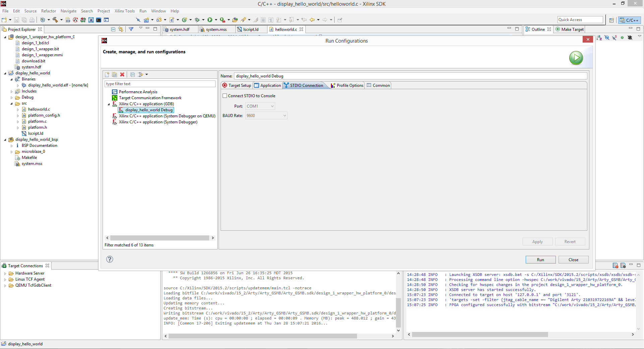Click the Project Explorer filter funnel icon
This screenshot has height=349, width=644.
coord(131,29)
